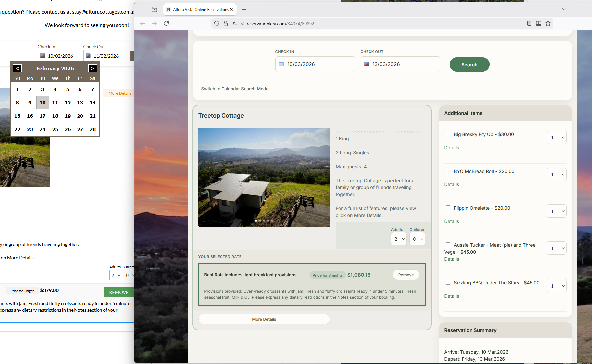Viewport: 592px width, 364px height.
Task: Open the Adults dropdown for Treetop Cottage
Action: (x=399, y=239)
